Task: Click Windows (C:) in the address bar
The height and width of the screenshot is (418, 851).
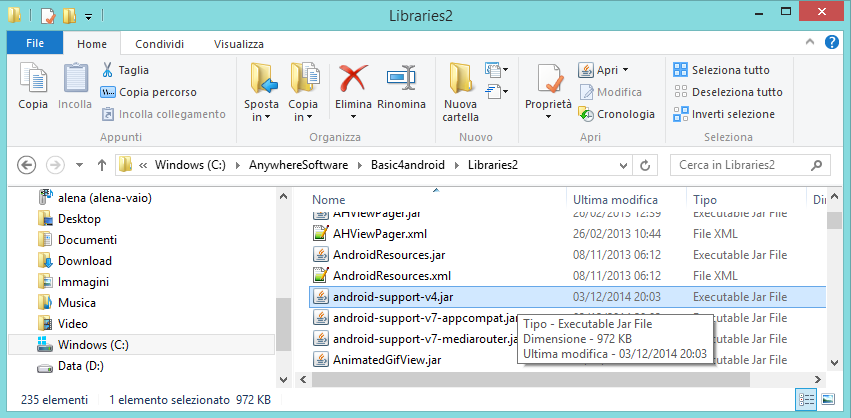Action: coord(190,164)
